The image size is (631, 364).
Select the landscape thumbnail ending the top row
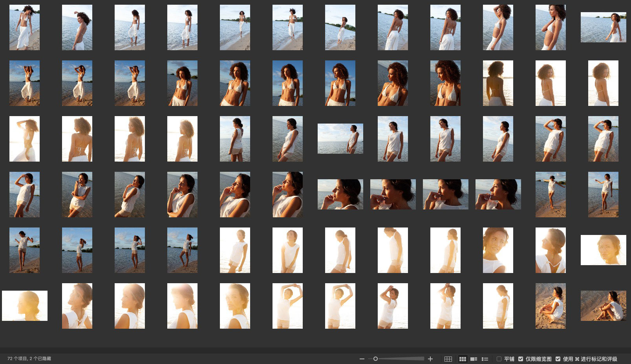(x=603, y=27)
